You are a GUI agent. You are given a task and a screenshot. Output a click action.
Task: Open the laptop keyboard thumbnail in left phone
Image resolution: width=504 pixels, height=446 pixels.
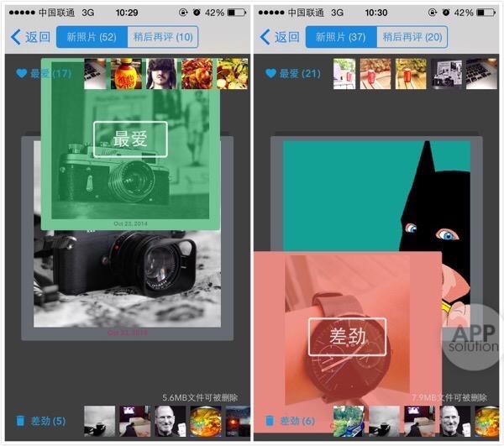[95, 74]
